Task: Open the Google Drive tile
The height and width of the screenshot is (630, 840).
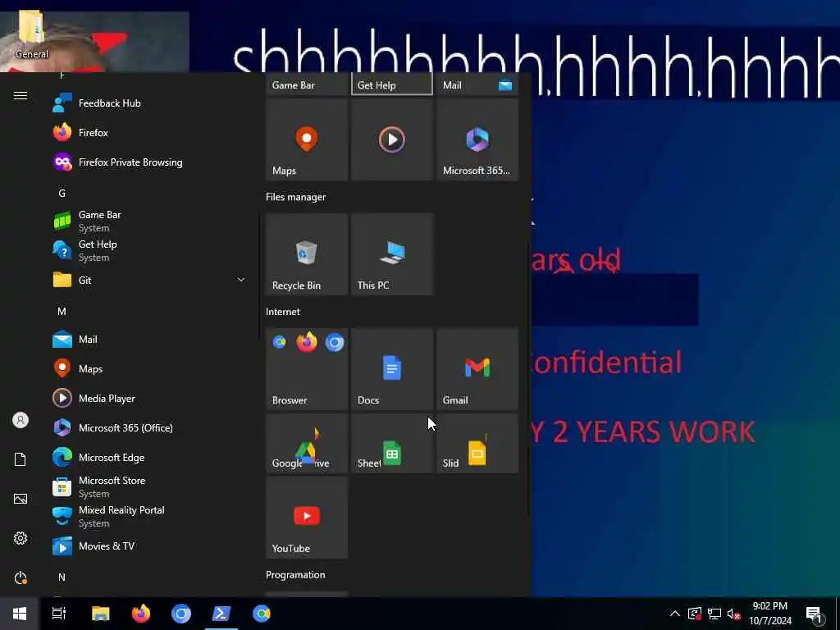Action: [x=307, y=443]
